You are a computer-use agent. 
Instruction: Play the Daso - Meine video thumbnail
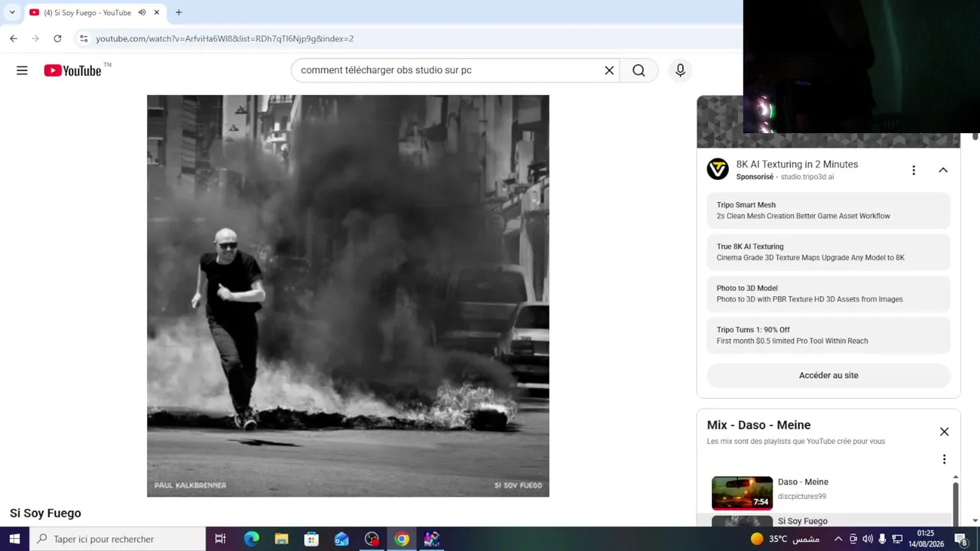[x=742, y=493]
